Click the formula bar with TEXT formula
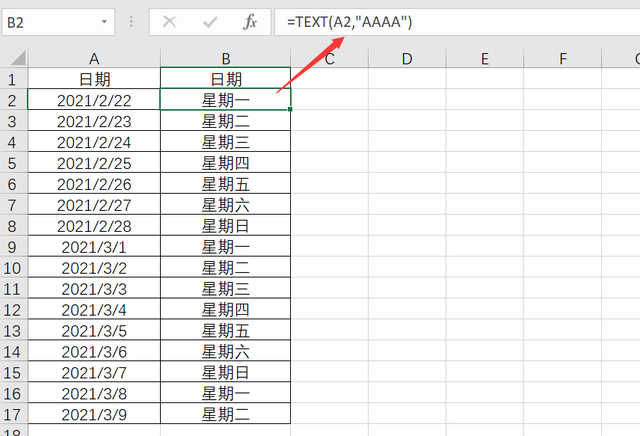The height and width of the screenshot is (436, 640). coord(457,22)
